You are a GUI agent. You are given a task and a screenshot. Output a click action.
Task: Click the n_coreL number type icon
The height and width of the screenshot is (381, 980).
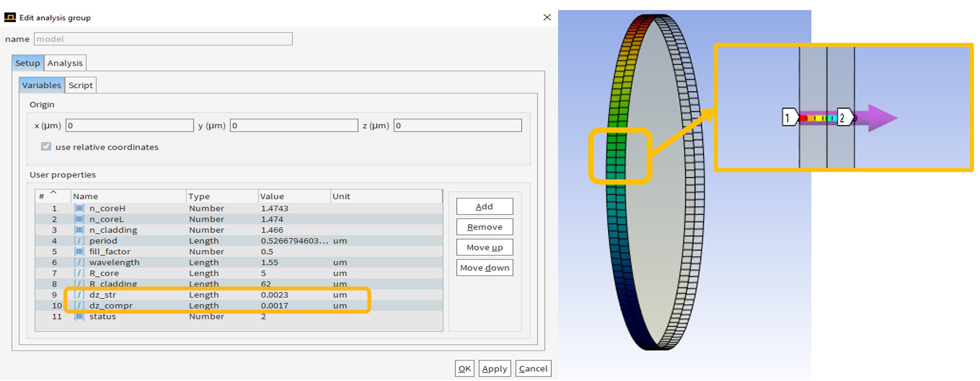point(79,219)
